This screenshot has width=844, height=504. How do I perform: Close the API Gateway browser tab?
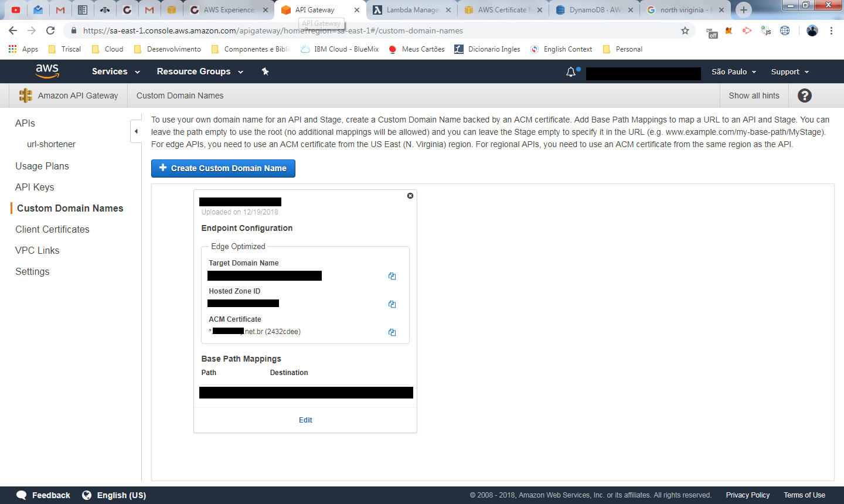[x=357, y=10]
